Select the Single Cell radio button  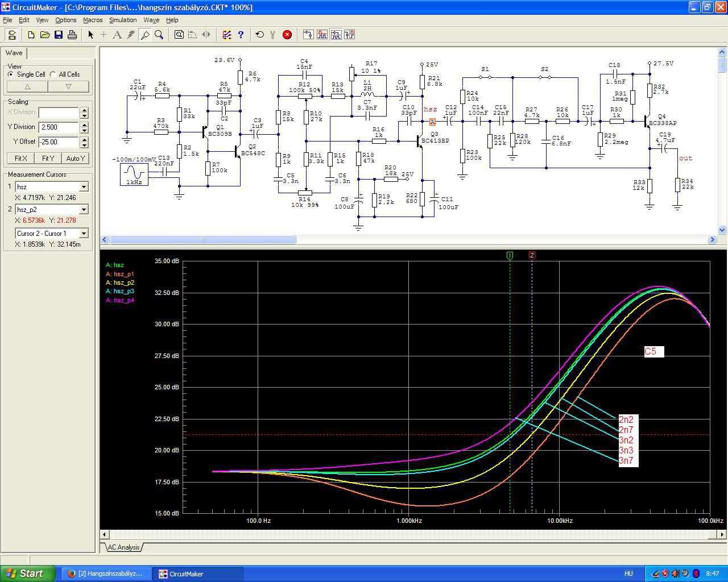click(11, 74)
